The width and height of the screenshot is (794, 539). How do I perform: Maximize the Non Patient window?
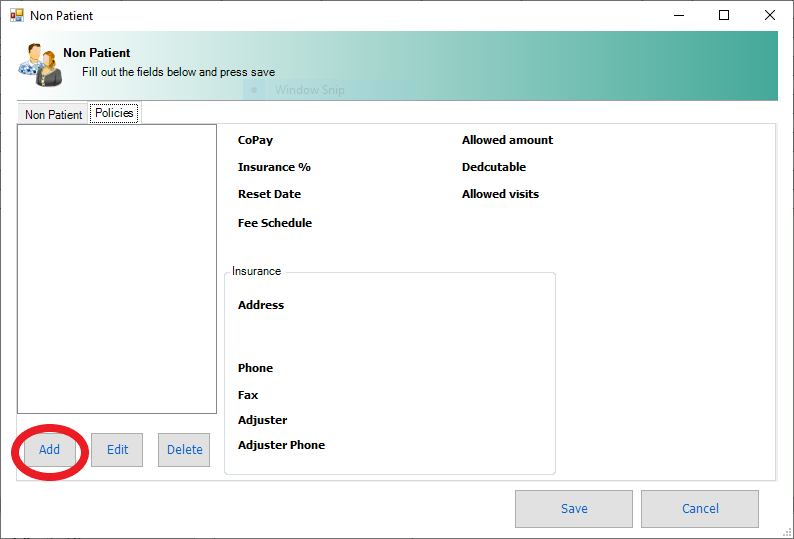click(x=724, y=16)
